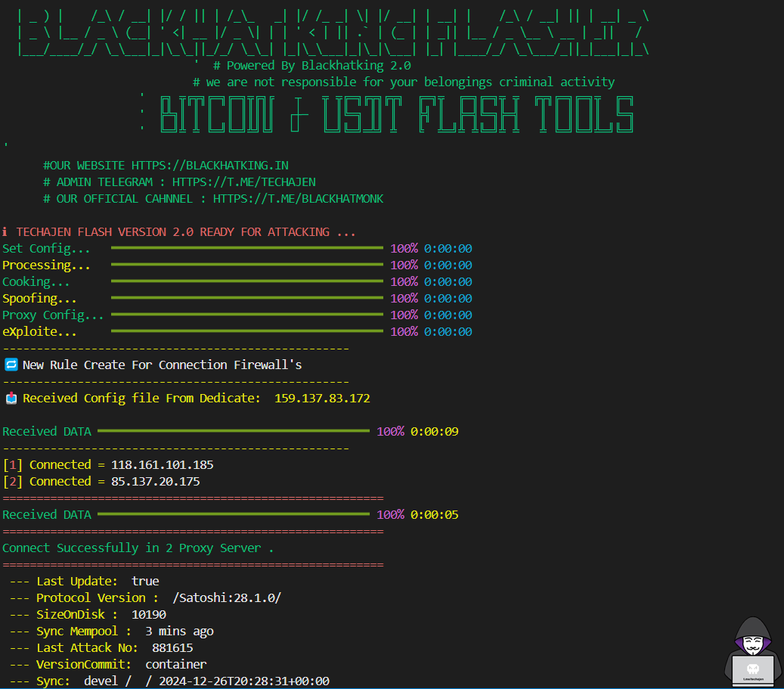Click the 0:00:05 elapsed time

[x=435, y=515]
